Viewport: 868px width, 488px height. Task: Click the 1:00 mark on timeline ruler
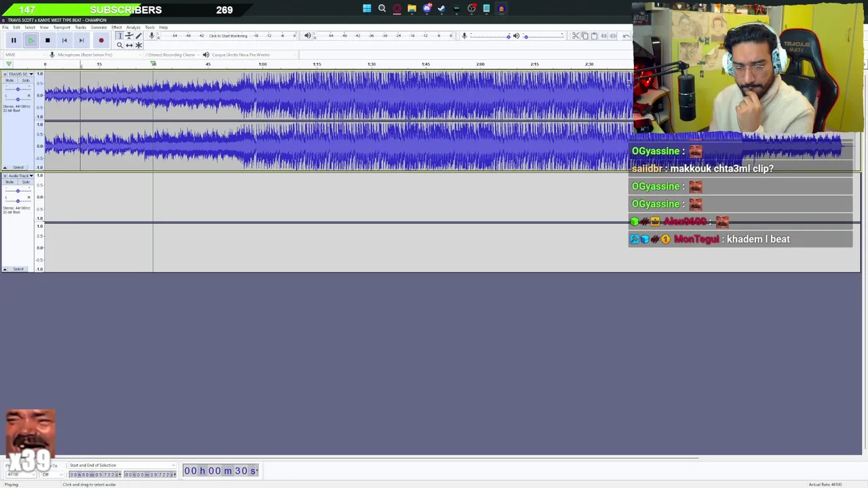click(x=262, y=64)
